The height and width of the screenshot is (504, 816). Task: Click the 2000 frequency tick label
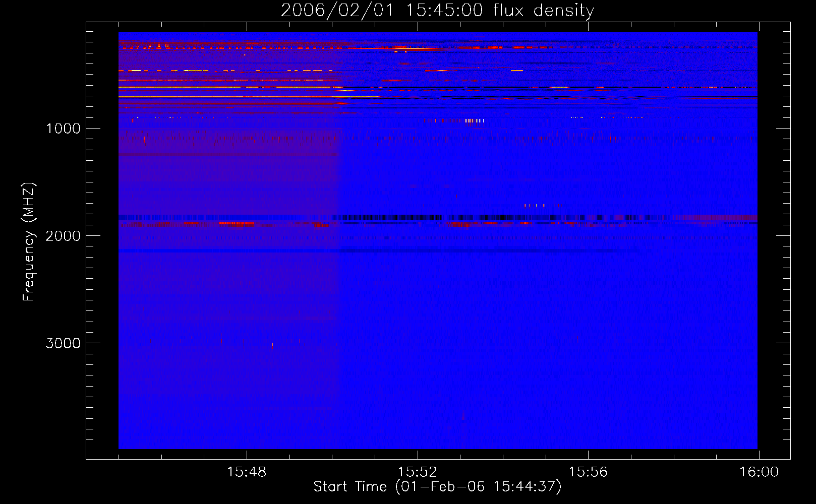click(63, 236)
